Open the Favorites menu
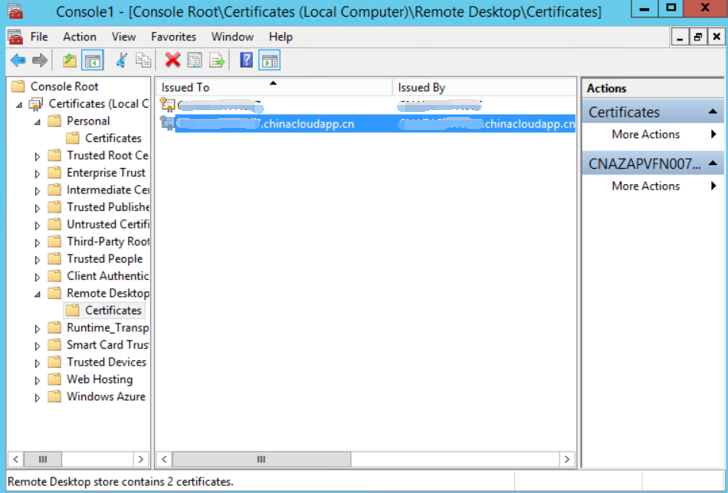This screenshot has width=728, height=493. (x=173, y=37)
